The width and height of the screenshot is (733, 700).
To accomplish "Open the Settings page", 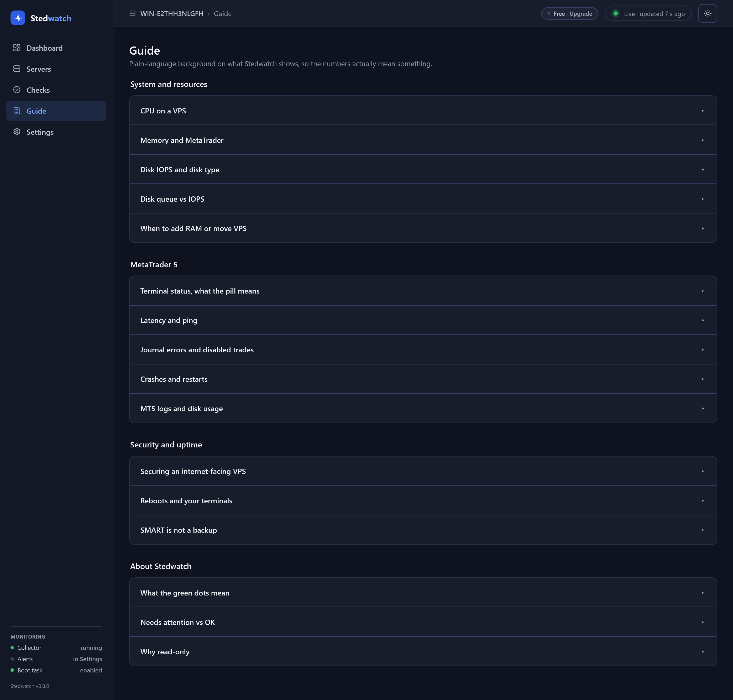I will point(56,132).
